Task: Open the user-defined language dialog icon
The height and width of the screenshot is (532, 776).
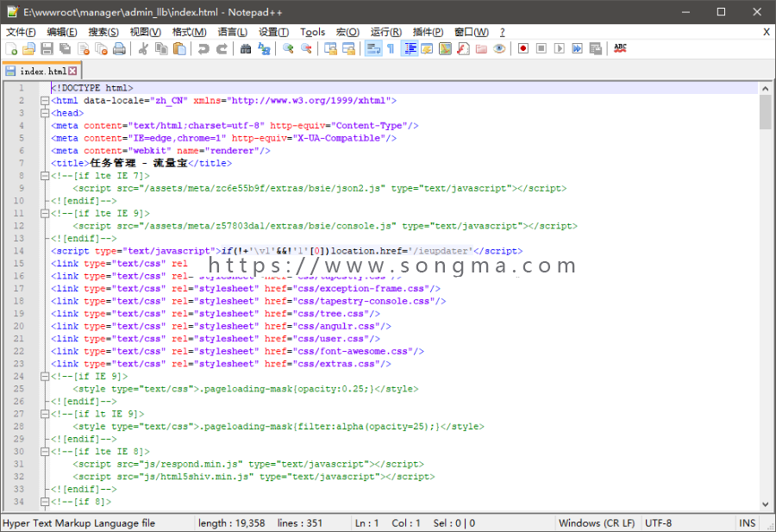Action: point(427,48)
